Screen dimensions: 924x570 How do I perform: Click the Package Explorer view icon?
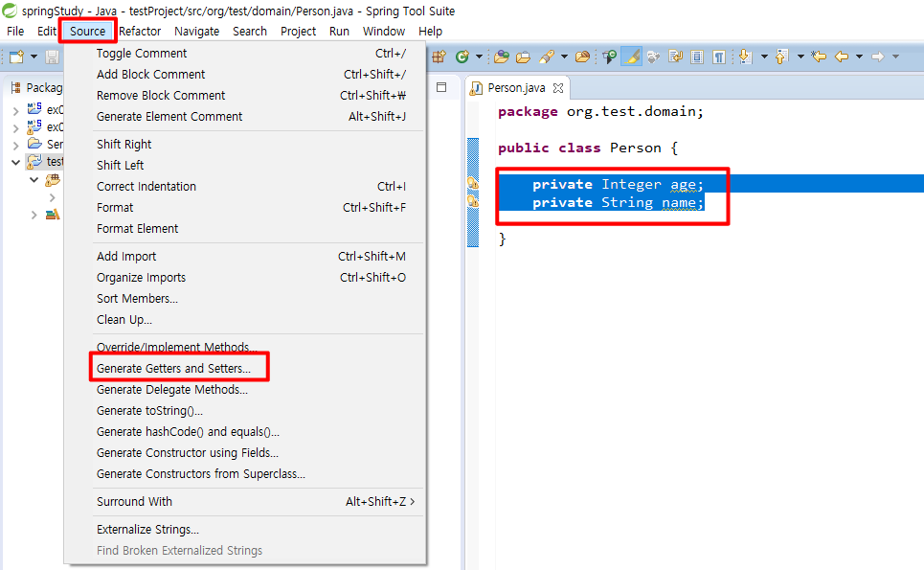click(x=16, y=88)
